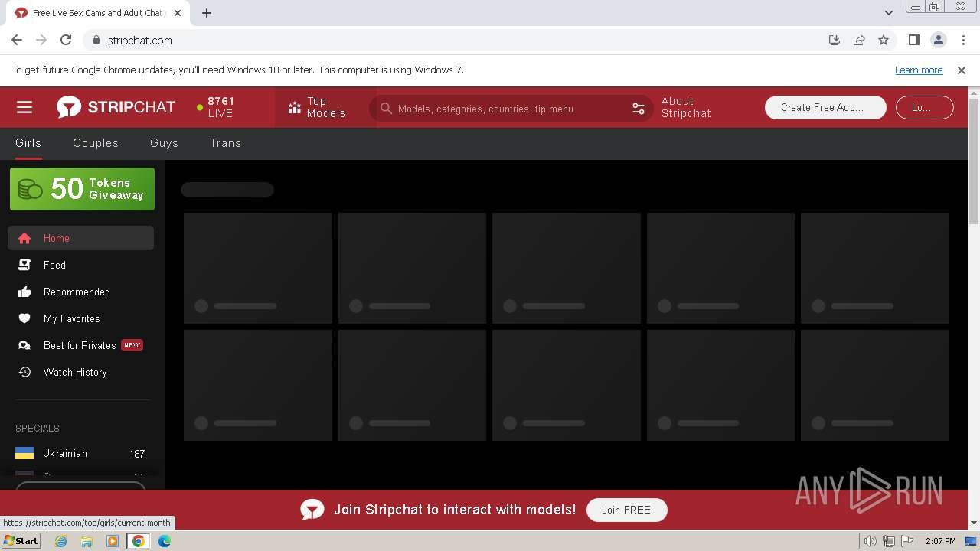
Task: Expand the tab search chevron
Action: [x=889, y=13]
